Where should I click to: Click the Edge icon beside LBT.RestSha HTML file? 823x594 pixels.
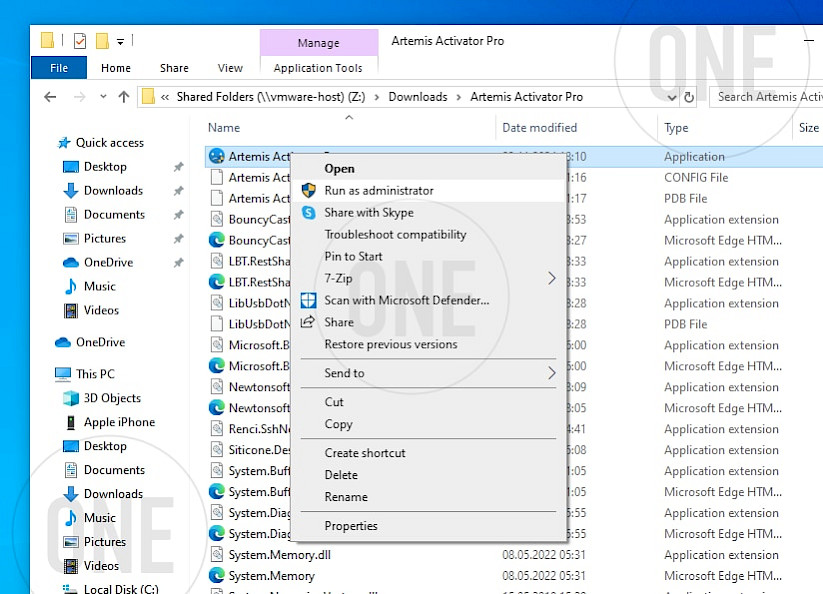click(216, 282)
